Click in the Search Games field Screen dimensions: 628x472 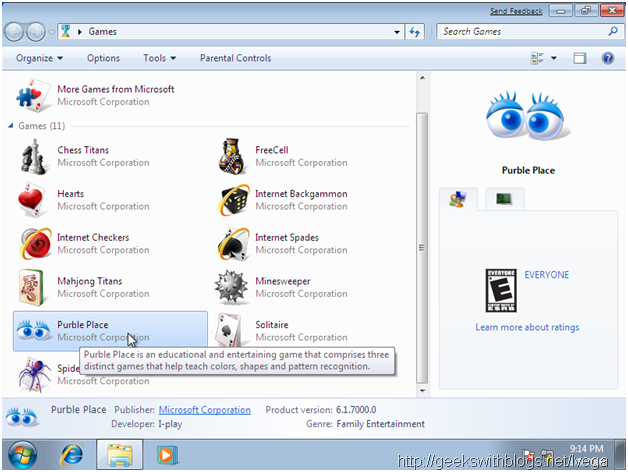tap(520, 31)
